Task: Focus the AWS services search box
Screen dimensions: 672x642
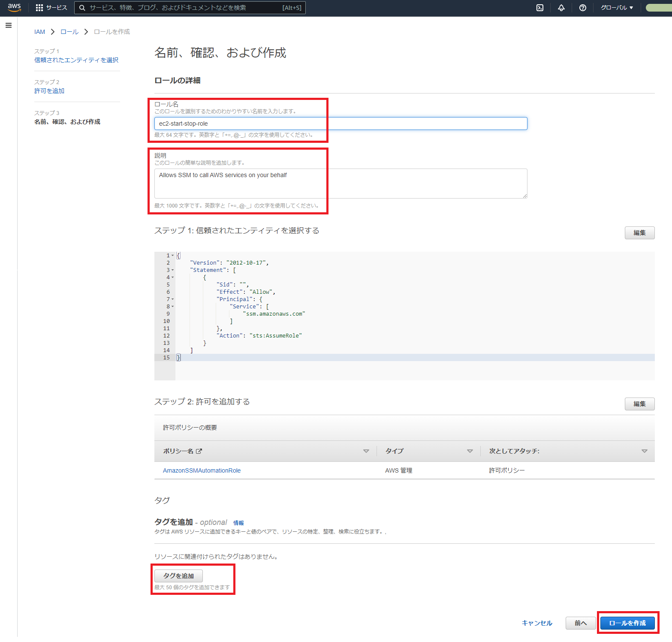Action: (x=190, y=8)
